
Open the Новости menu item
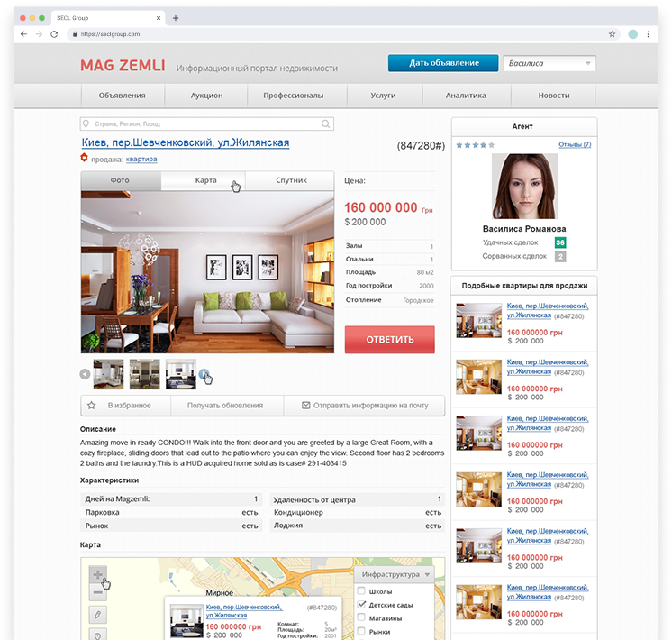coord(554,96)
